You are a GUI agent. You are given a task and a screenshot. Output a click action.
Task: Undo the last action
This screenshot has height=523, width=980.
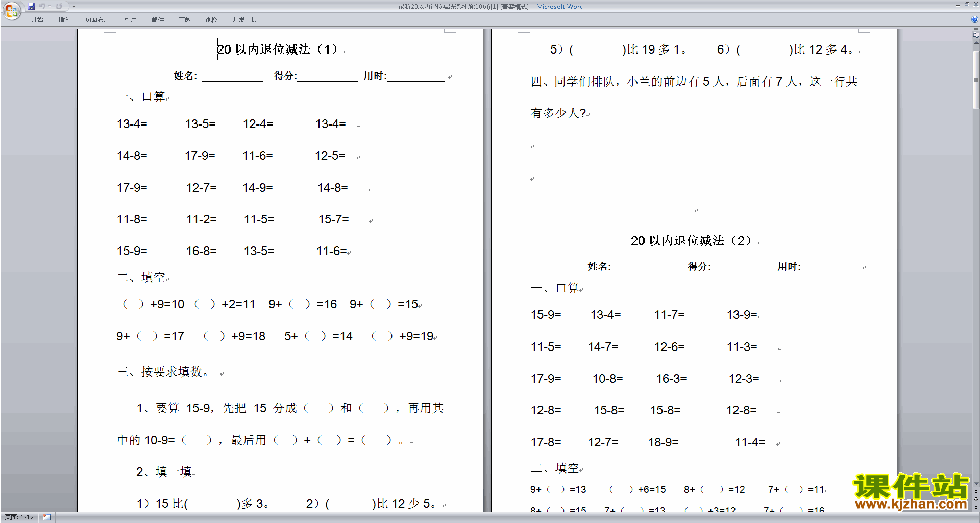click(42, 6)
